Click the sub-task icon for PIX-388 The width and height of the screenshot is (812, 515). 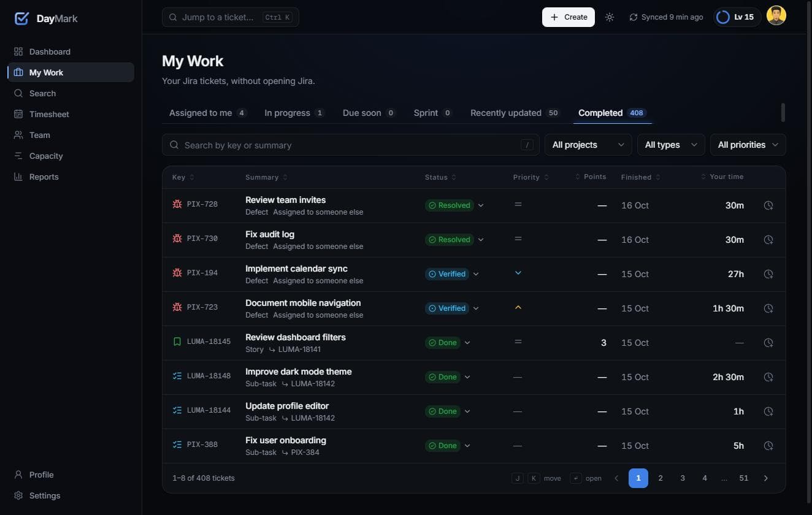(177, 444)
